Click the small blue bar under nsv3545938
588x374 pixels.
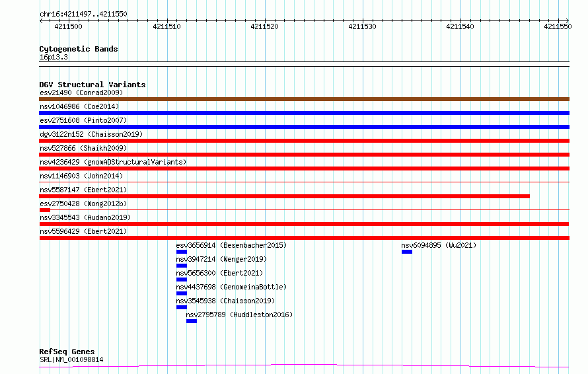coord(182,307)
